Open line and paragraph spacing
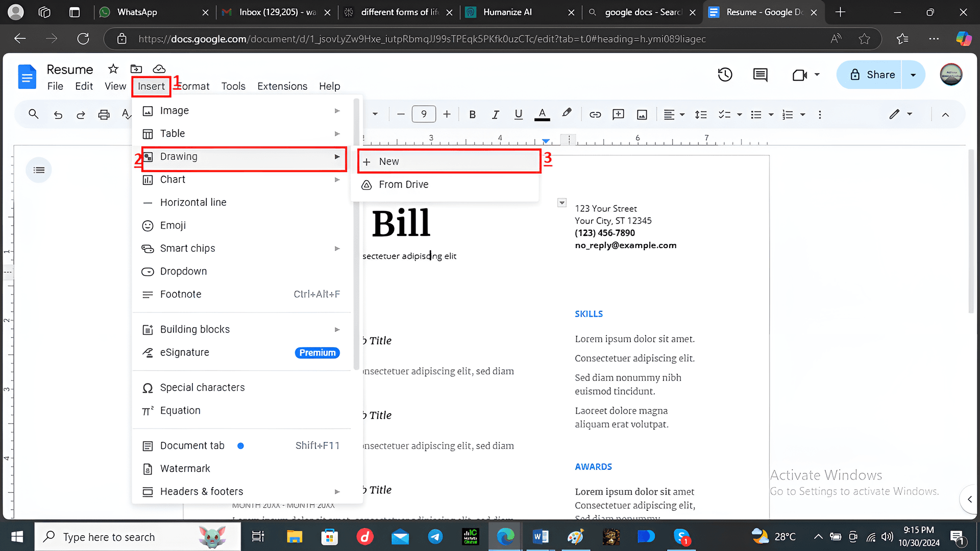Screen dimensions: 980x551 [x=701, y=115]
